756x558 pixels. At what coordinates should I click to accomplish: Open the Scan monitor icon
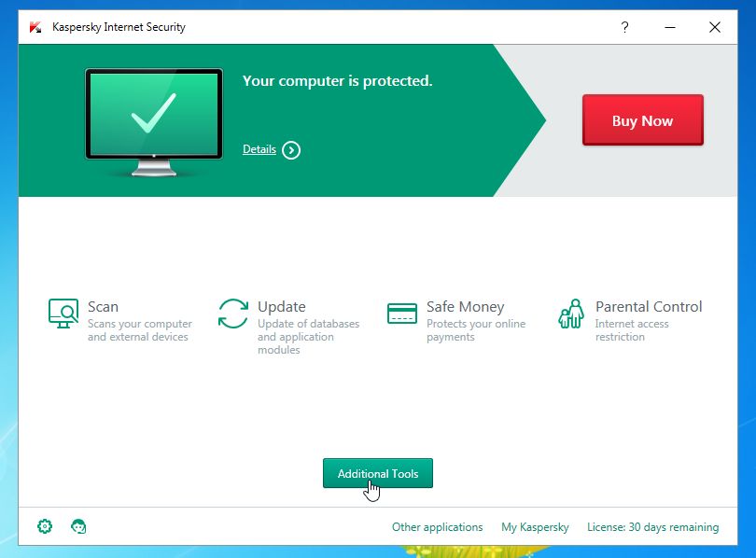coord(63,314)
